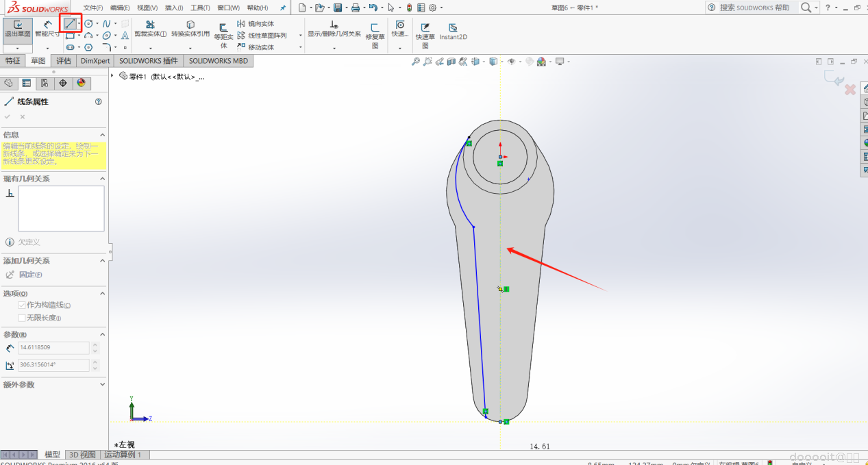This screenshot has height=465, width=868.
Task: Switch to the 特征 Features tab
Action: (13, 61)
